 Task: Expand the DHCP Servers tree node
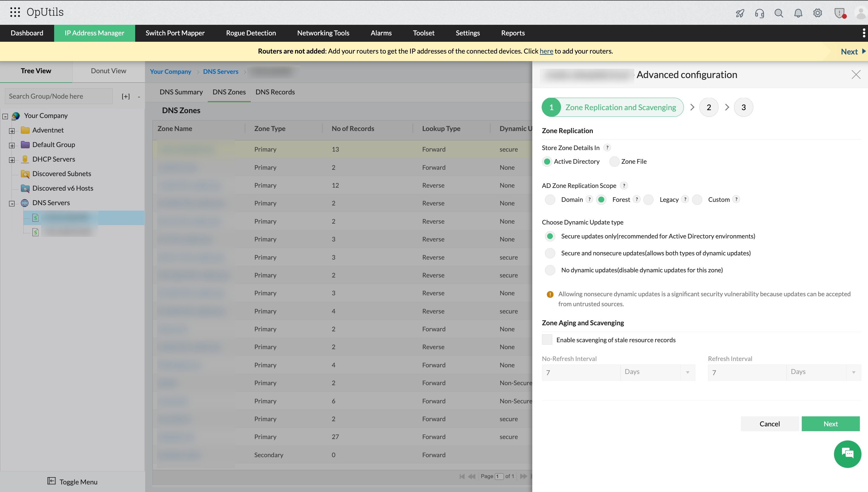(12, 160)
